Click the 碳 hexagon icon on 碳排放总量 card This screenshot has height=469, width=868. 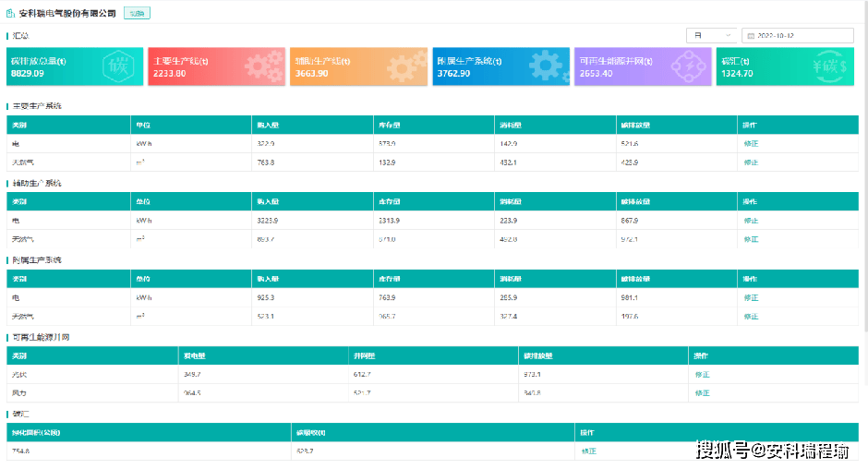click(x=118, y=66)
